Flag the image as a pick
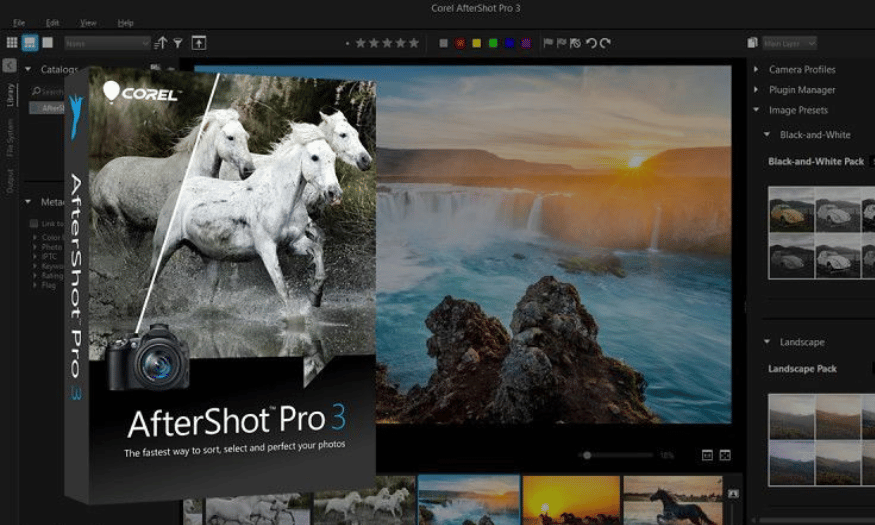This screenshot has height=525, width=875. click(x=548, y=43)
